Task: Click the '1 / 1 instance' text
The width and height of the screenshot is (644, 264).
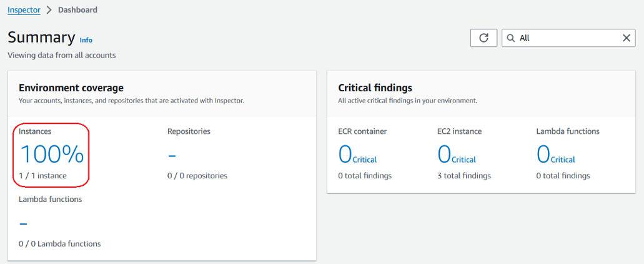Action: (42, 176)
